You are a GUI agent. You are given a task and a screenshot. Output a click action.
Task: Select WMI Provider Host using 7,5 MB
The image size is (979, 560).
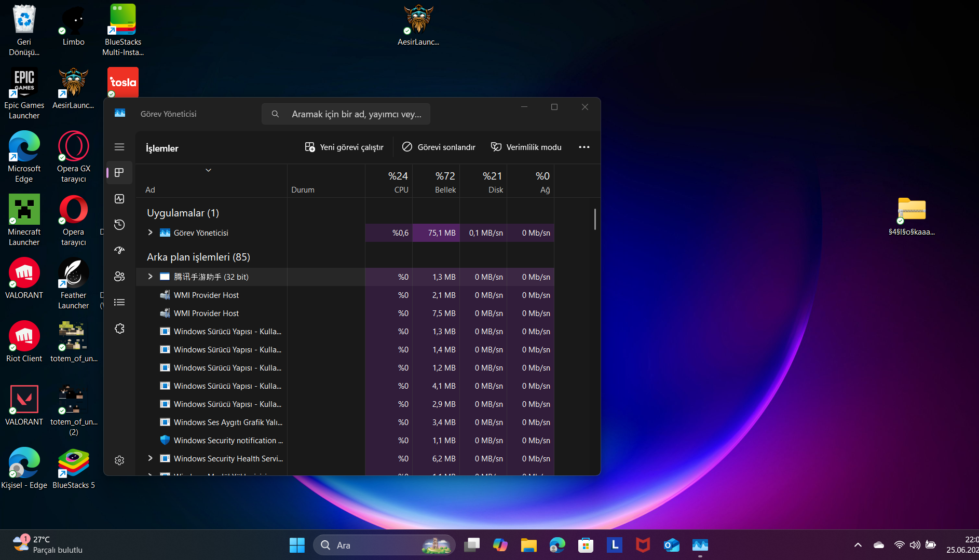345,313
